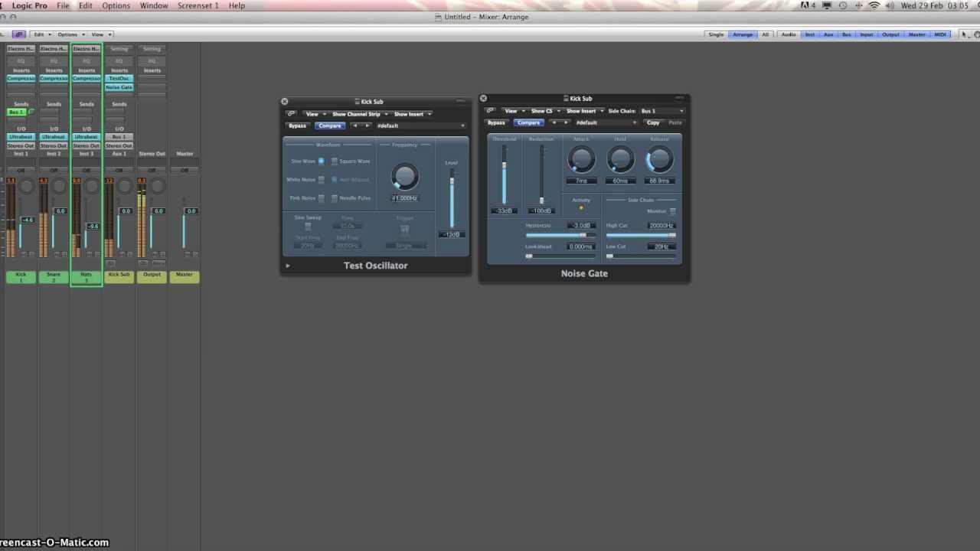980x551 pixels.
Task: Click High Cut 20000Hz value field
Action: pos(661,226)
